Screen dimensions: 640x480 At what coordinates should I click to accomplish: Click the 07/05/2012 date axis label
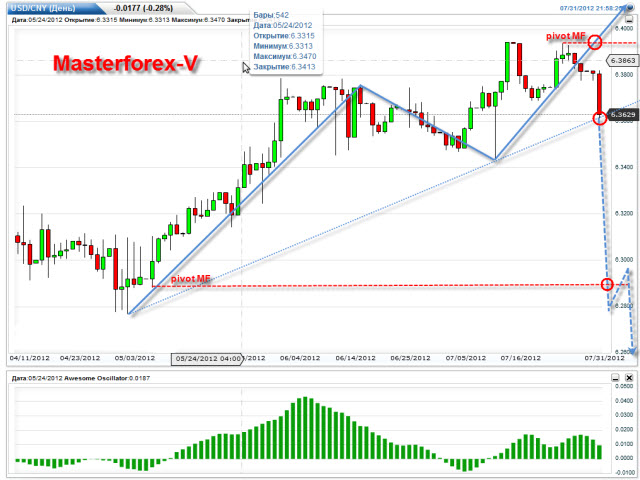[466, 358]
